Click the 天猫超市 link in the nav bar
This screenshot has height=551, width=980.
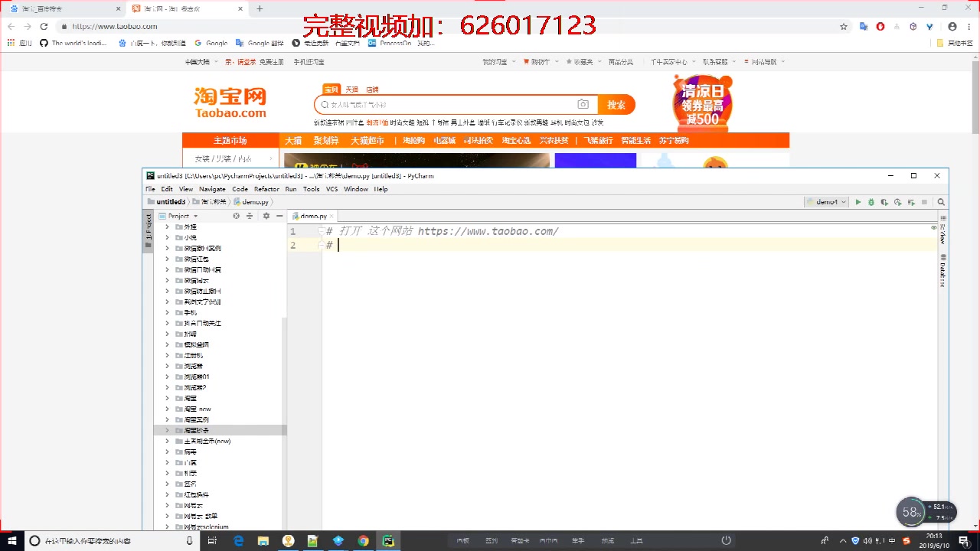[367, 140]
